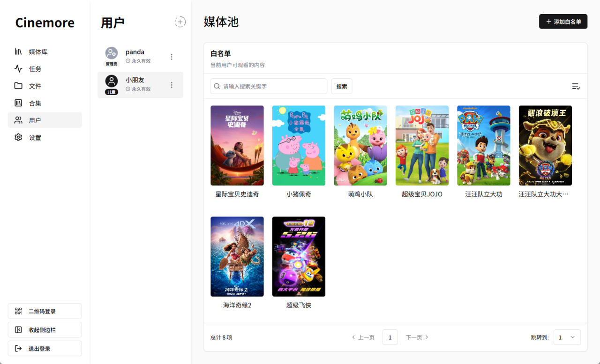
Task: Select the 用户 navigation item
Action: (x=45, y=120)
